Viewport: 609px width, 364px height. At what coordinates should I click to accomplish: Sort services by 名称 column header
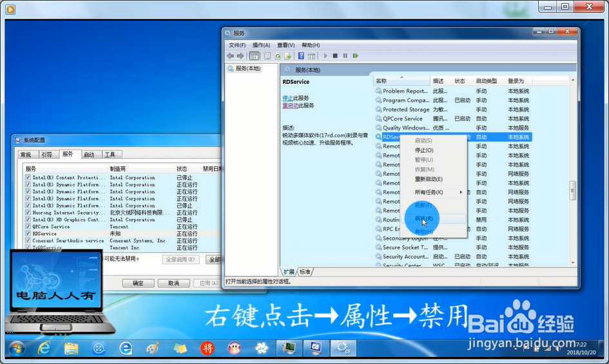[401, 81]
